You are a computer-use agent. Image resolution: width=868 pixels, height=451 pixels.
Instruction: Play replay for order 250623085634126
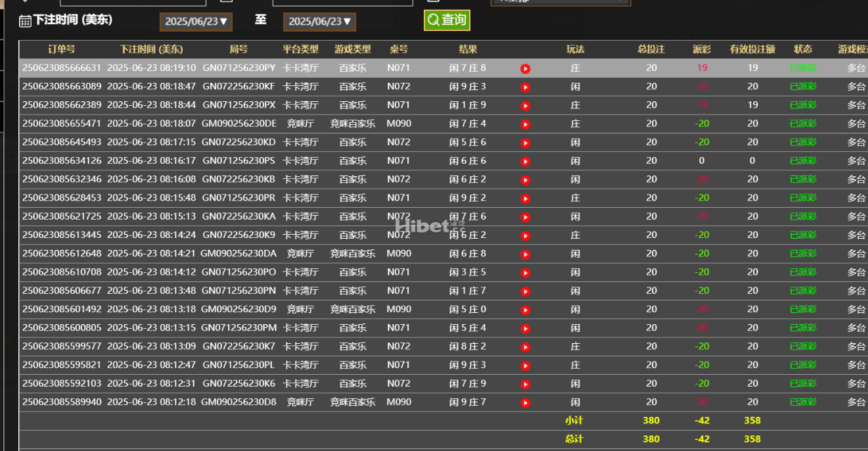click(525, 161)
